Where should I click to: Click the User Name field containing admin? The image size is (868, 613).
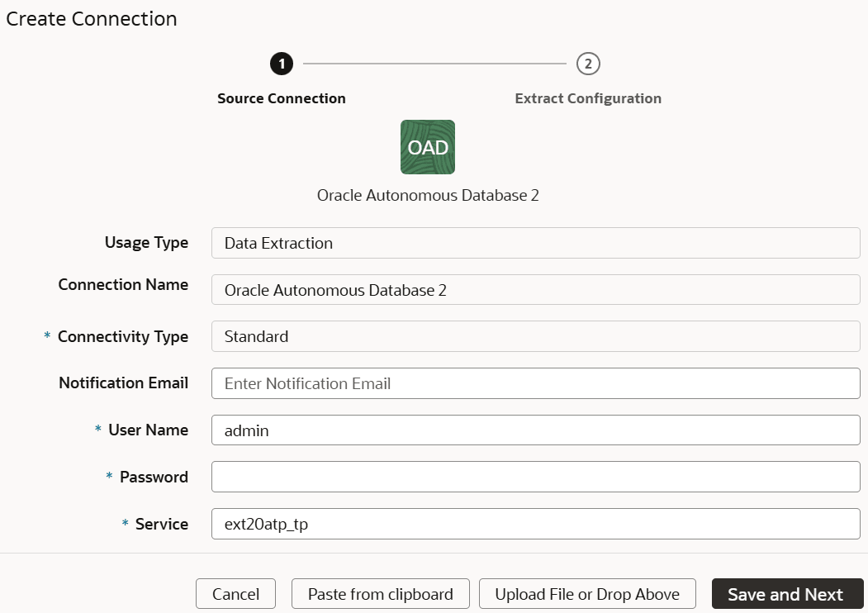tap(534, 430)
